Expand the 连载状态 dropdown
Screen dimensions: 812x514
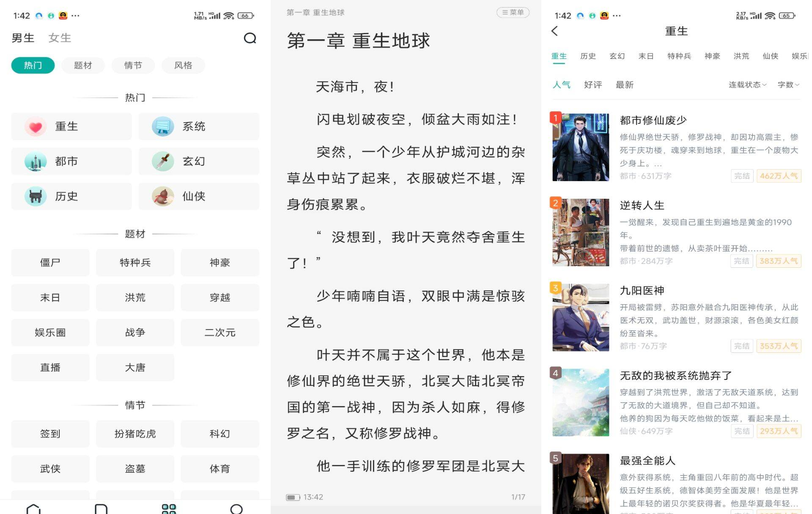[x=747, y=85]
